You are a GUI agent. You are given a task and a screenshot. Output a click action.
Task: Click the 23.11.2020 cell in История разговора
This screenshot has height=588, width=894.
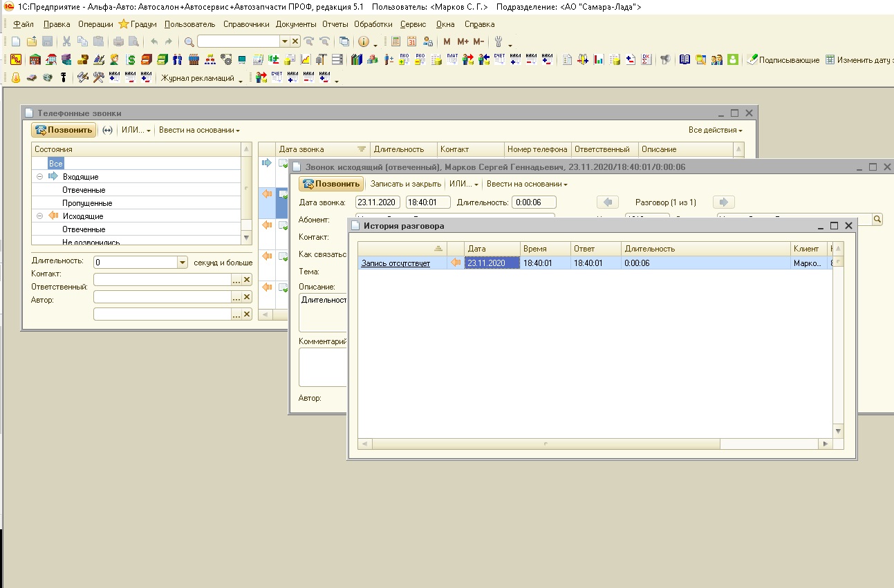(492, 263)
